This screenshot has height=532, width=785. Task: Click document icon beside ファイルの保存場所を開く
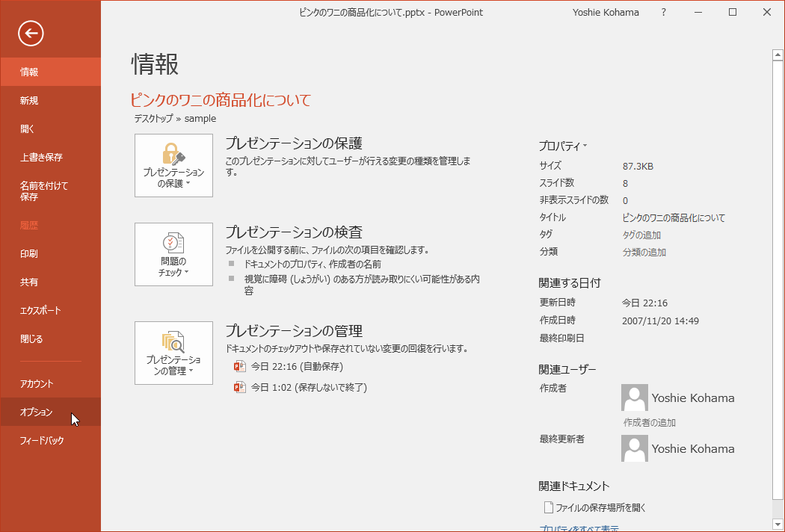pos(549,507)
